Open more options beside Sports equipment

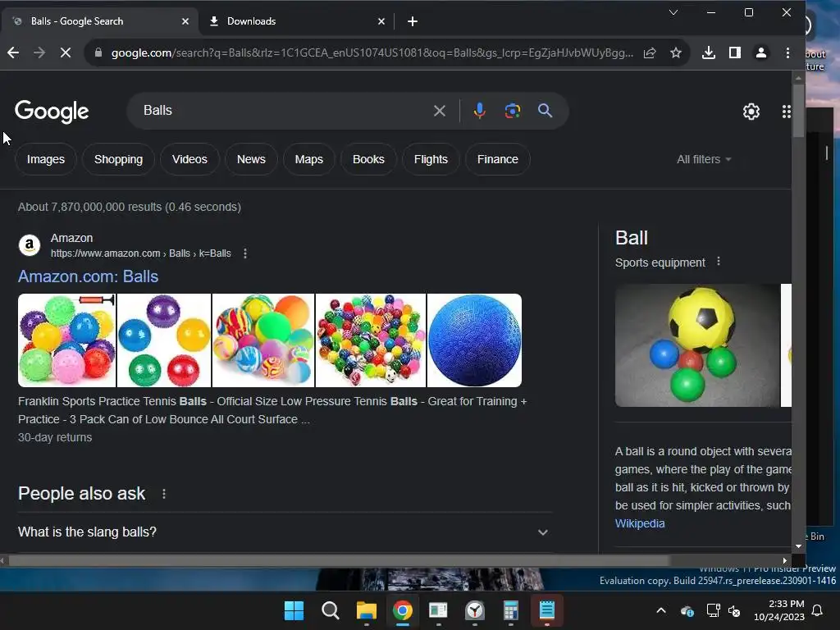click(719, 262)
